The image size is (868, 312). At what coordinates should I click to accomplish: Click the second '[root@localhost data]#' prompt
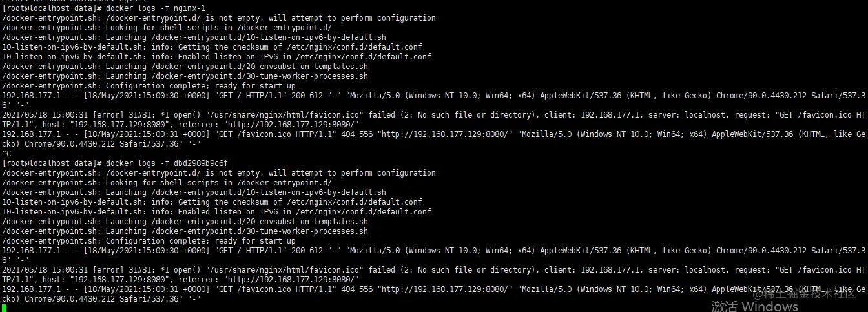52,163
